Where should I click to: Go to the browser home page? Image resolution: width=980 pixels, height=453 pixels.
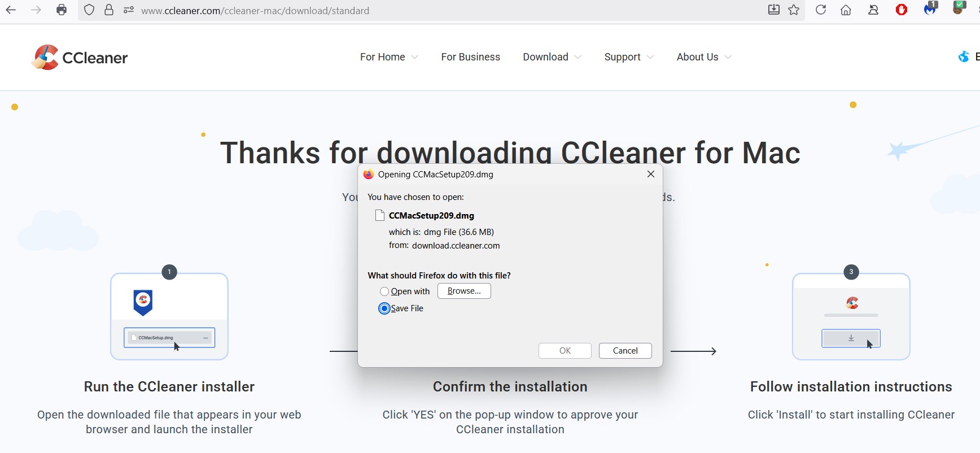[x=846, y=10]
